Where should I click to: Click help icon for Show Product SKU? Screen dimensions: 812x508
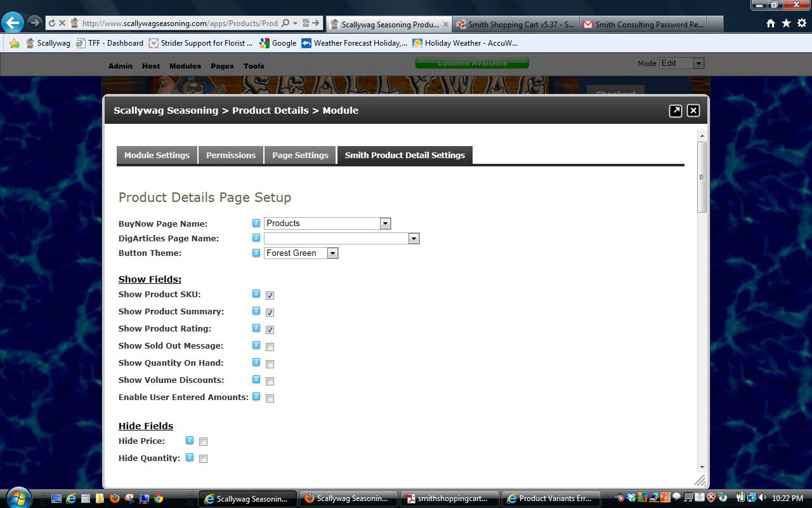tap(256, 293)
